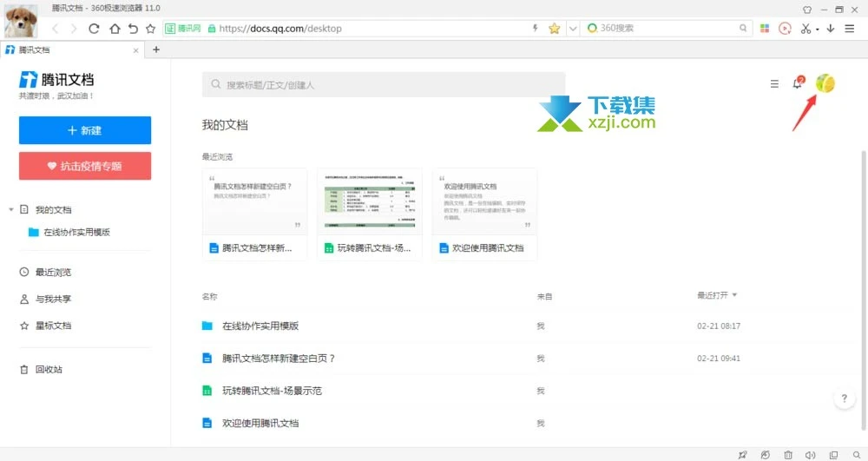Screen dimensions: 868x461
Task: Click the 360搜索 search box
Action: [x=667, y=28]
